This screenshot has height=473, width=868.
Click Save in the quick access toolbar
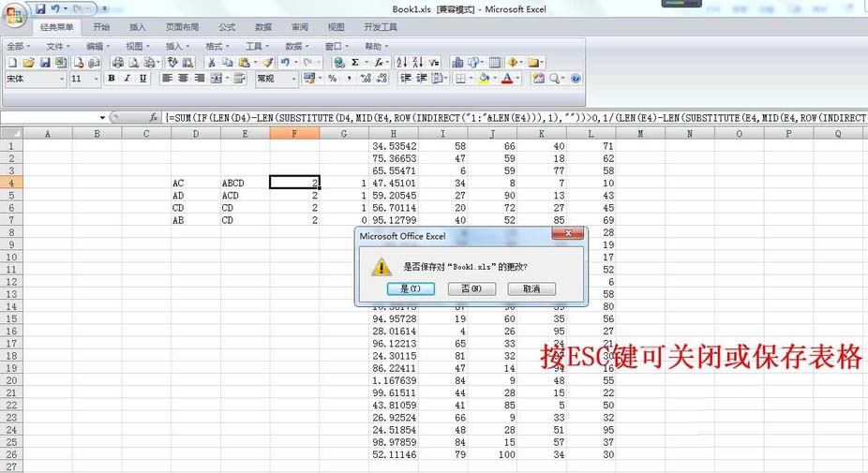tap(40, 8)
